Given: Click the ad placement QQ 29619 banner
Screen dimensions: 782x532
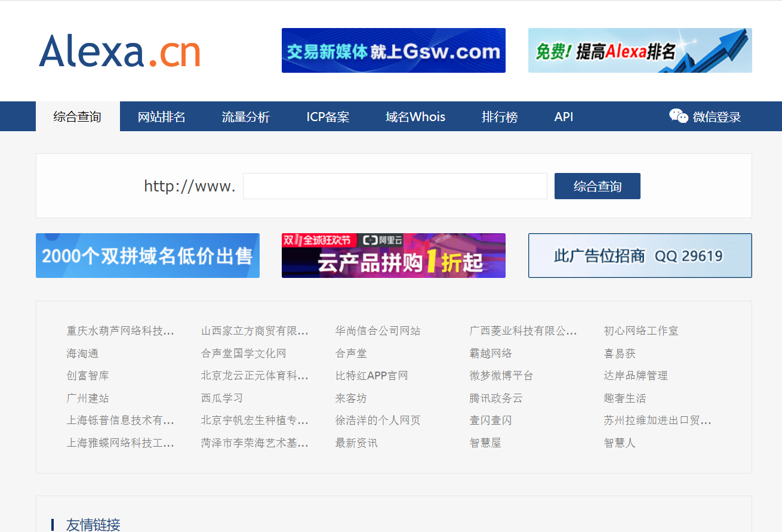Looking at the screenshot, I should tap(639, 256).
